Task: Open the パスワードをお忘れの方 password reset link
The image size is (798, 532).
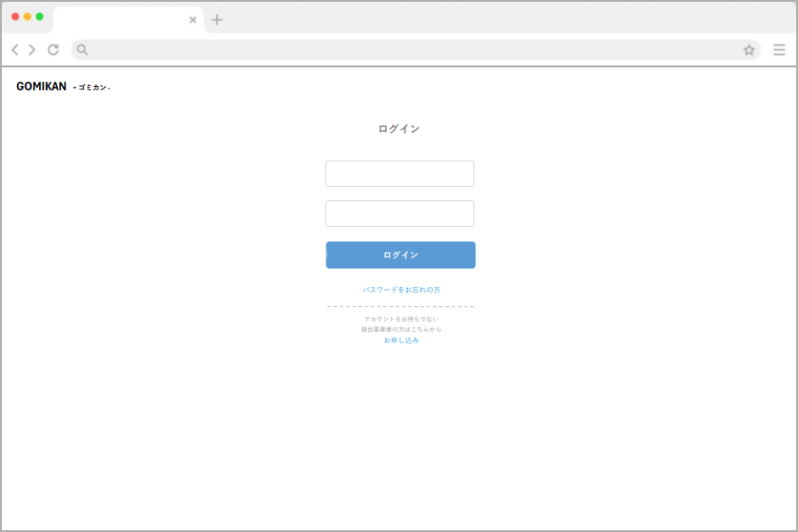Action: click(401, 288)
